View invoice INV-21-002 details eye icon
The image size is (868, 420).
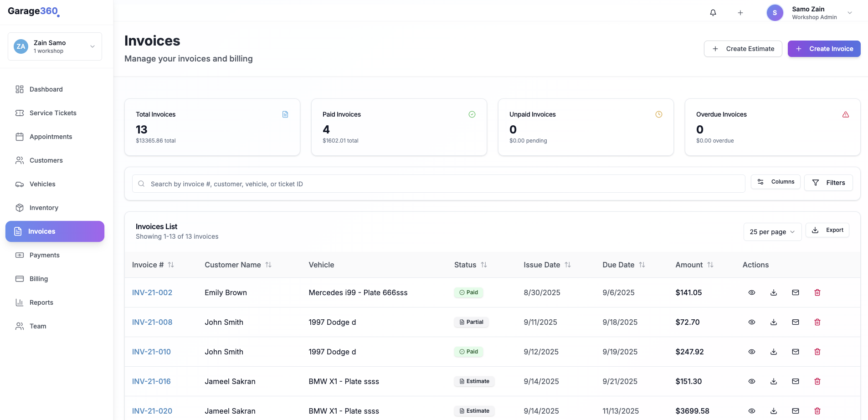752,292
